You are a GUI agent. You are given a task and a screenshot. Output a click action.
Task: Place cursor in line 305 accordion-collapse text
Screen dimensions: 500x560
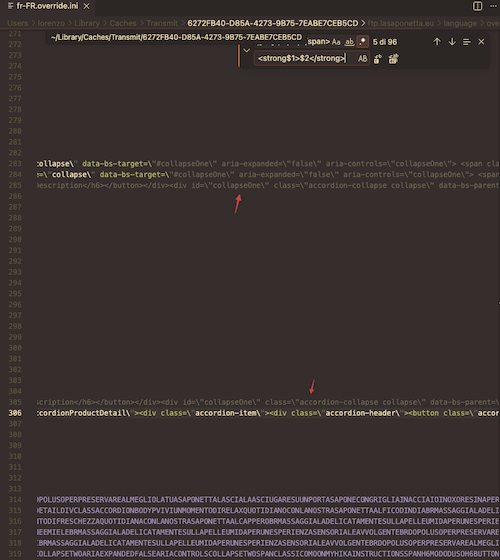click(x=339, y=402)
